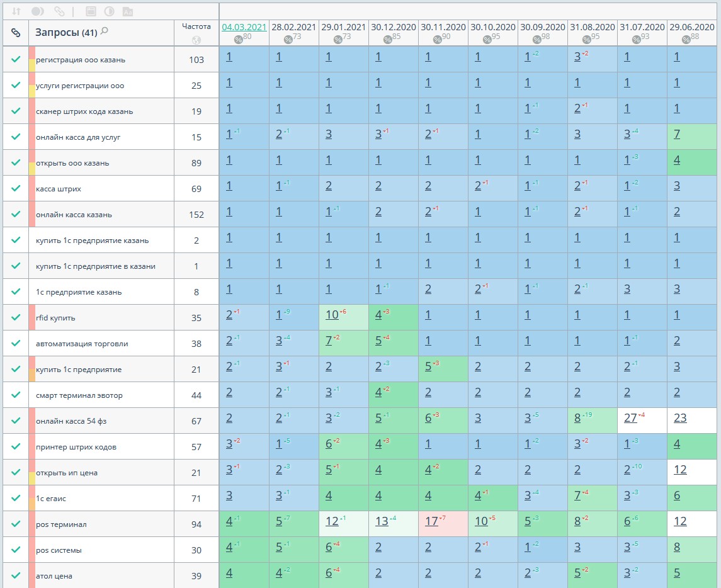
Task: Toggle checkmark for pos терминал row
Action: (16, 524)
